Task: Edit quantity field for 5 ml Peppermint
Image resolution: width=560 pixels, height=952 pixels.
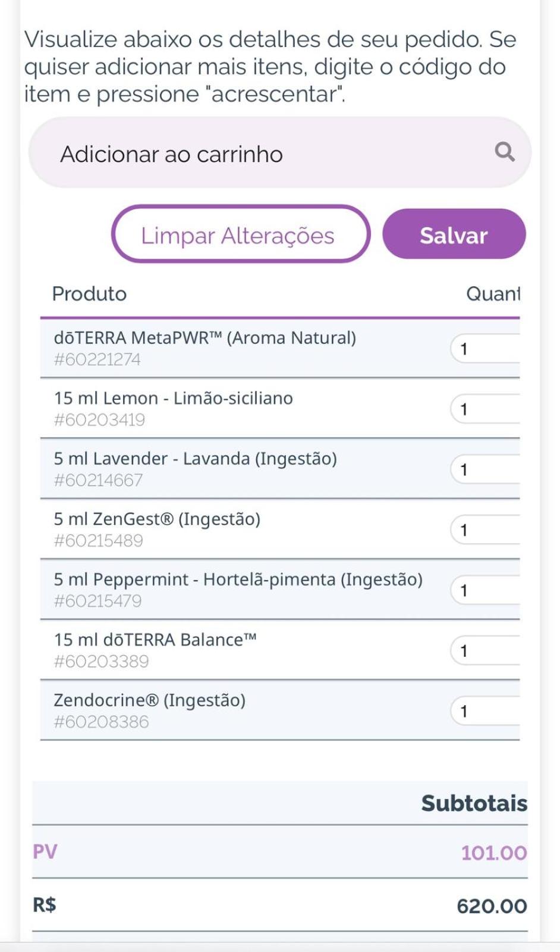Action: point(485,590)
